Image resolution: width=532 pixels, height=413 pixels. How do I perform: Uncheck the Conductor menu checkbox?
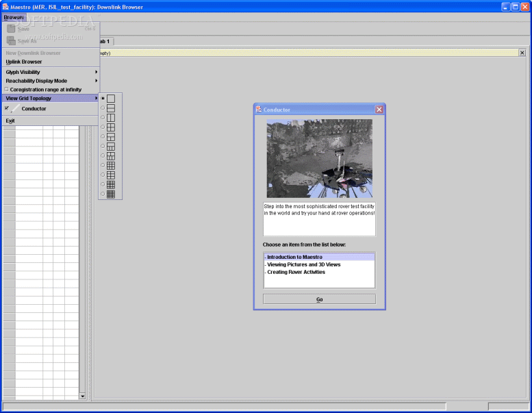[x=7, y=108]
